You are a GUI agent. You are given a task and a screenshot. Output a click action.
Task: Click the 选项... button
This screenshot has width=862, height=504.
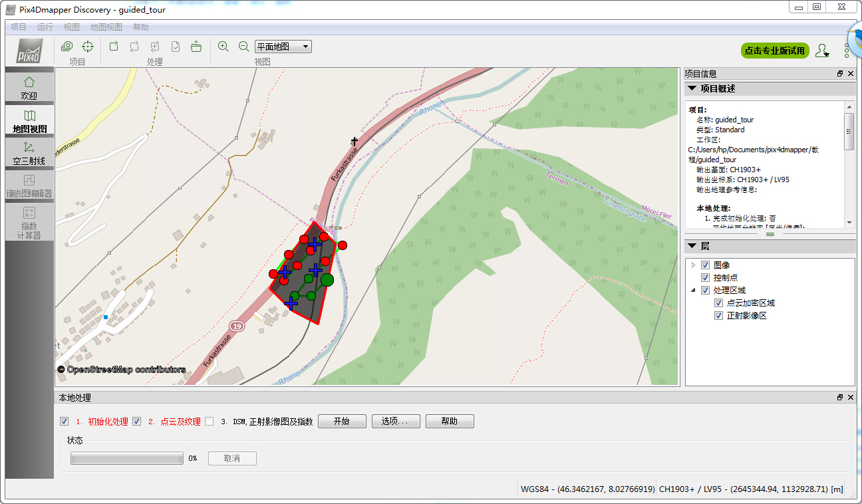point(396,422)
